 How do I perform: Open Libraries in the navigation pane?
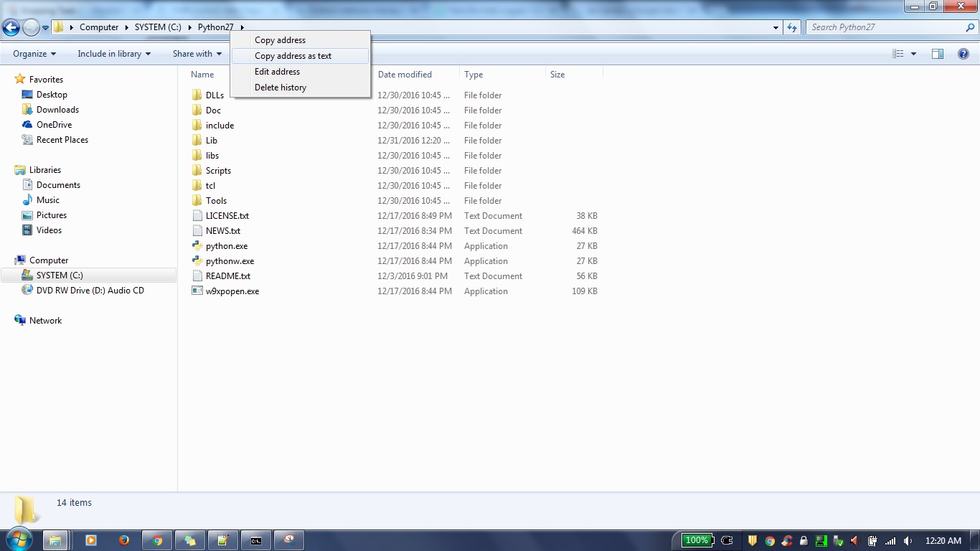pos(44,170)
